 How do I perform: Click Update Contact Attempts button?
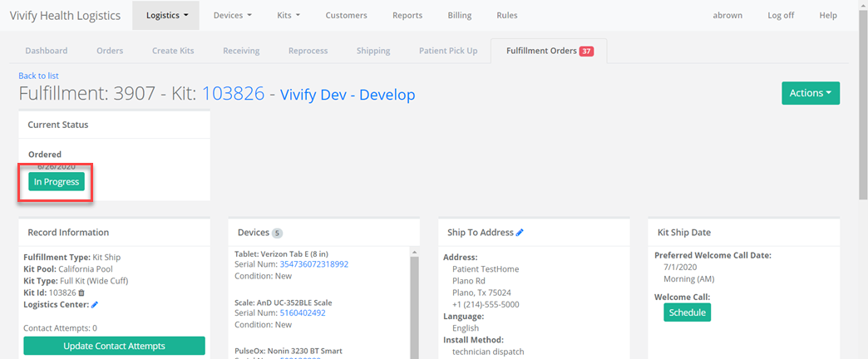click(114, 346)
